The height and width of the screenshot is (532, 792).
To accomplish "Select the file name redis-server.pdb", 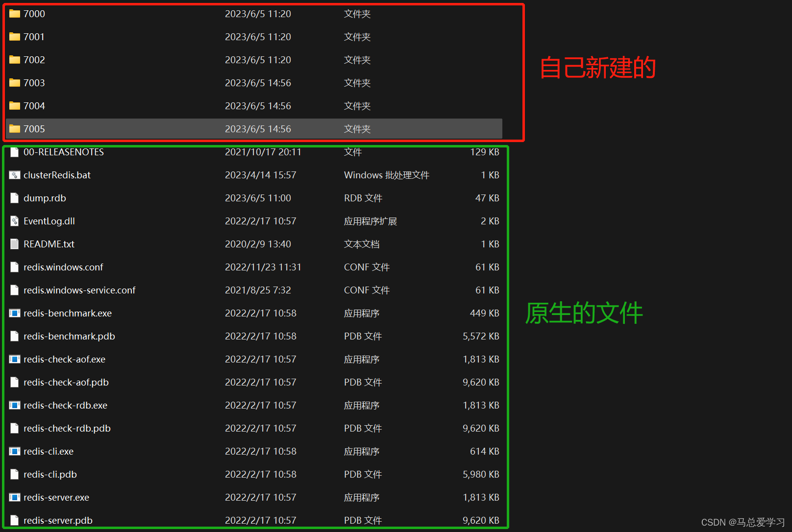I will (x=58, y=520).
